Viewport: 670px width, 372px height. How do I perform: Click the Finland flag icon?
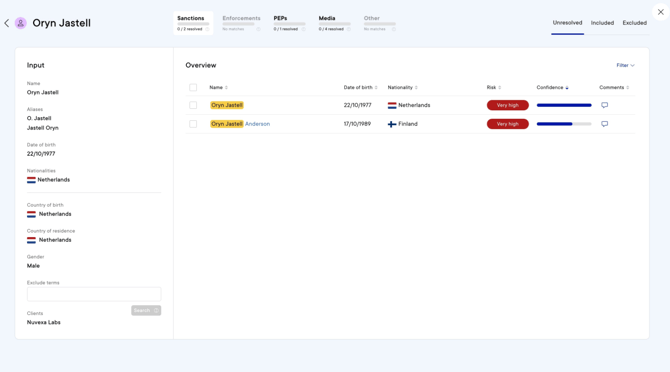coord(392,124)
